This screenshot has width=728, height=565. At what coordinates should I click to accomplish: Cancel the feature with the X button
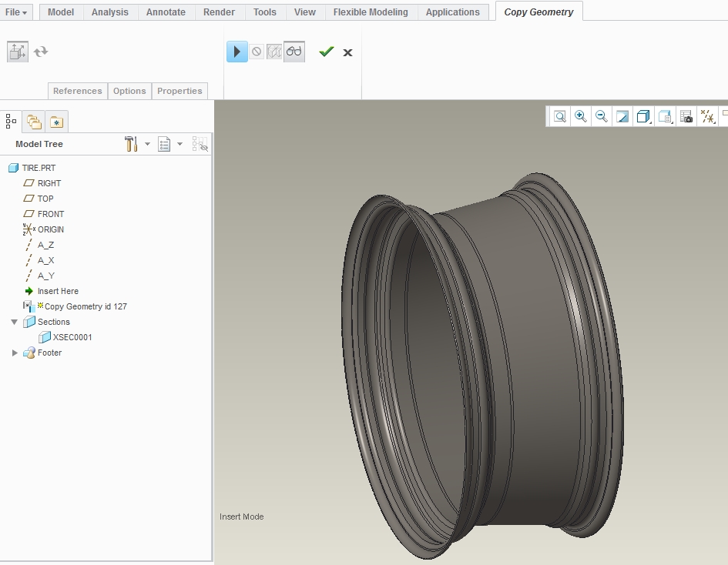click(x=347, y=52)
